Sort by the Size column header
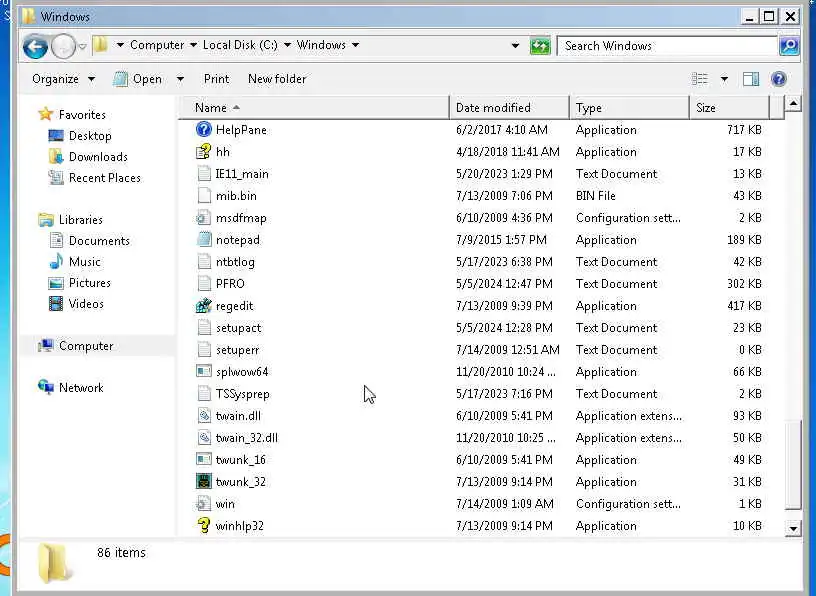Viewport: 816px width, 596px height. [x=729, y=108]
